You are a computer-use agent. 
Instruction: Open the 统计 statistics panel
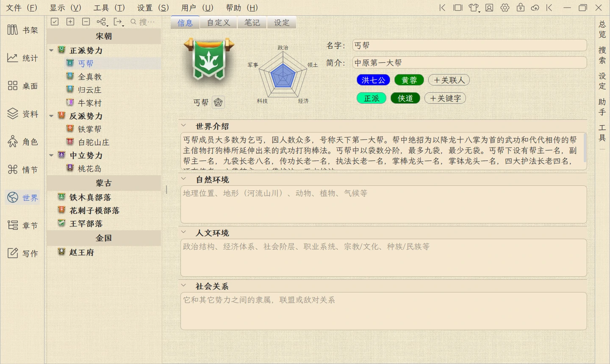click(x=22, y=58)
